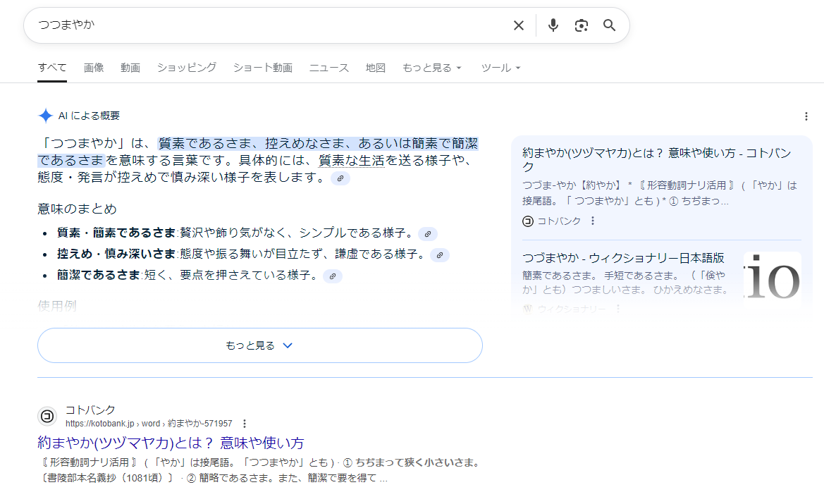Image resolution: width=824 pixels, height=504 pixels.
Task: Click the magnifying glass search icon
Action: coord(610,25)
